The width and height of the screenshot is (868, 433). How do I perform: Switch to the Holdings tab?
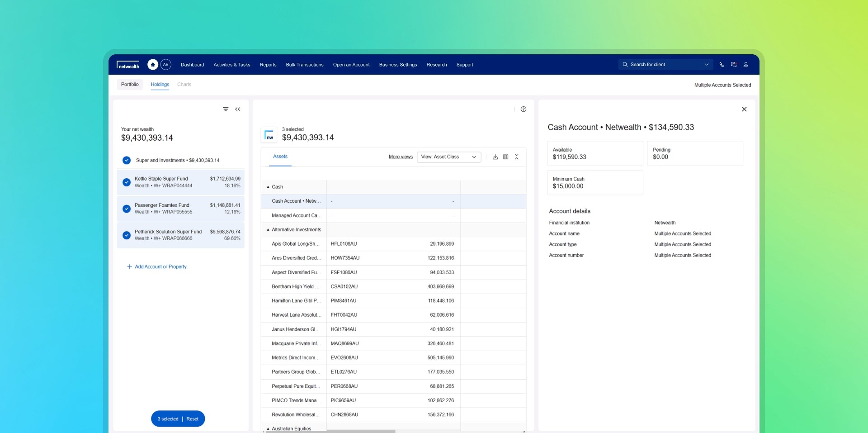tap(160, 84)
